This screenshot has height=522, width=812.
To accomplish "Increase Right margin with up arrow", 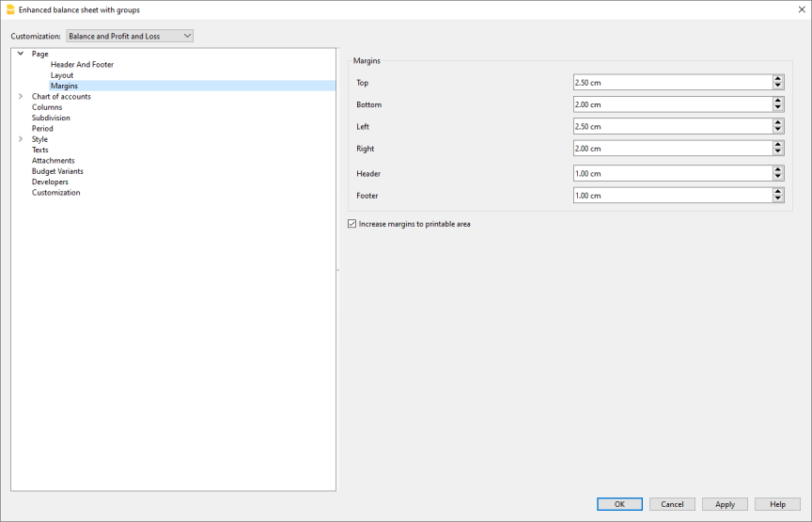I will [x=778, y=145].
